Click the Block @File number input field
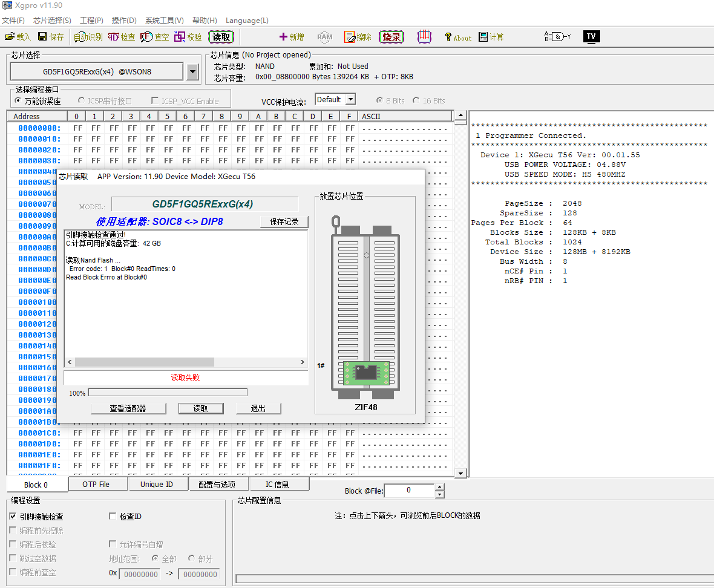 pos(409,490)
